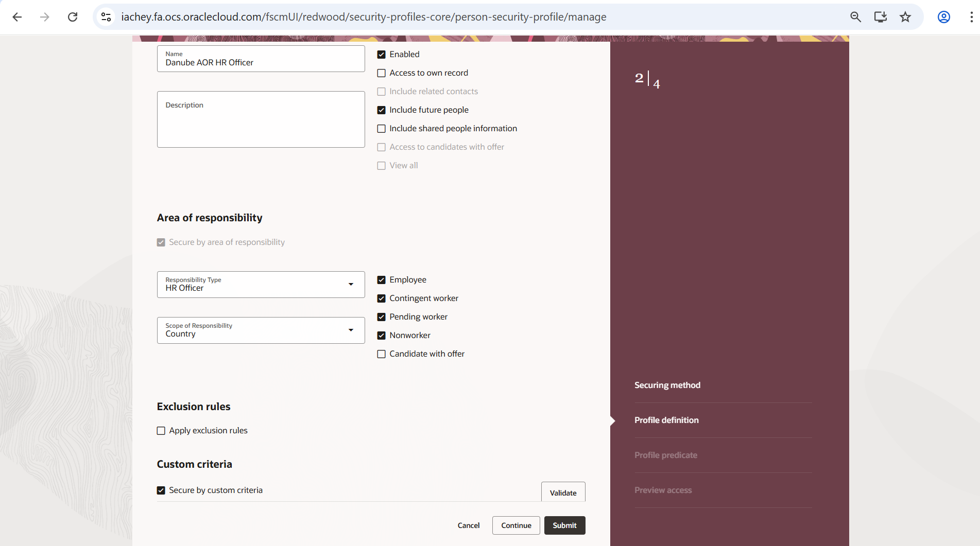Click the Area of responsibility heading
The height and width of the screenshot is (546, 980).
point(210,218)
